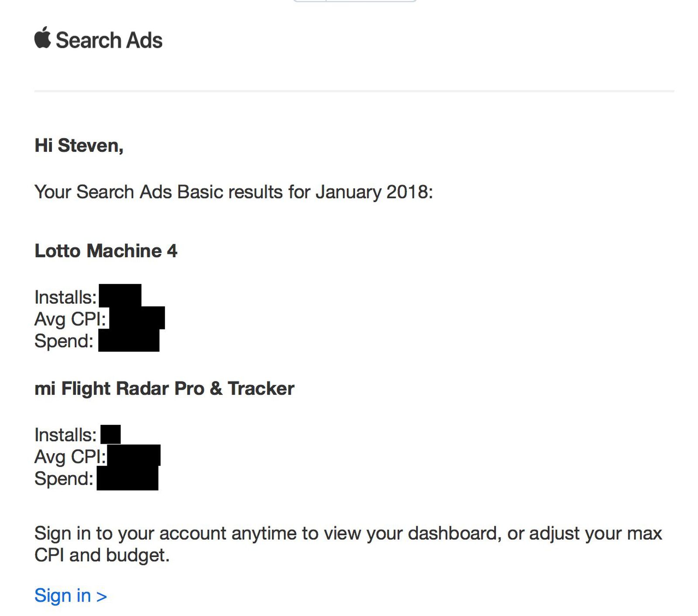
Task: Click the Spend label under Lotto Machine 4
Action: 64,341
